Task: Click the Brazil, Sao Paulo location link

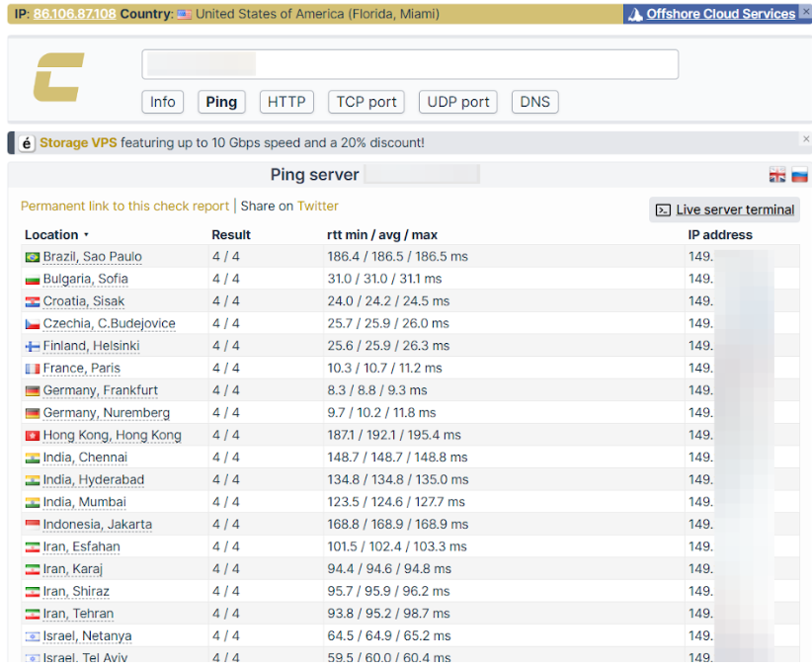Action: 93,257
